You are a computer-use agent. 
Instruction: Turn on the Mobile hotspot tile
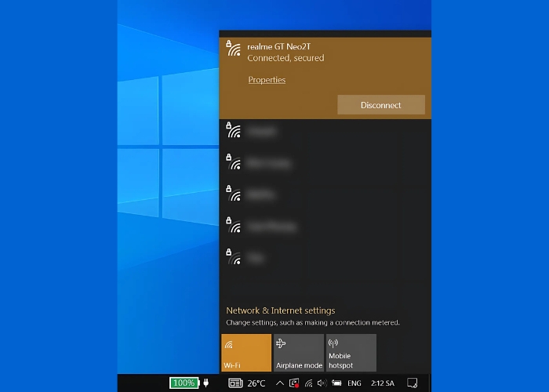351,352
